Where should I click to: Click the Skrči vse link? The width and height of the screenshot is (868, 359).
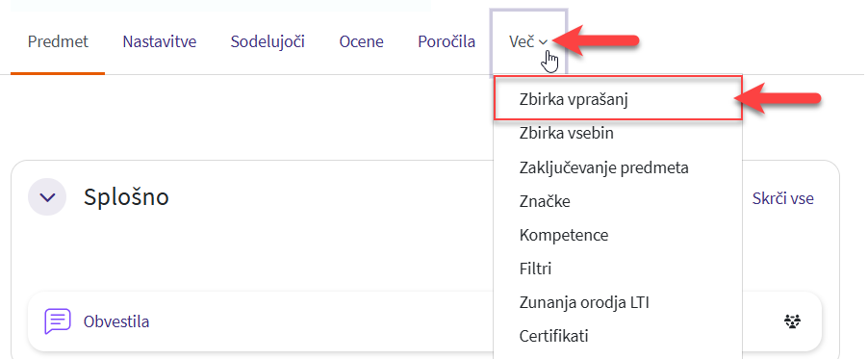click(x=782, y=199)
